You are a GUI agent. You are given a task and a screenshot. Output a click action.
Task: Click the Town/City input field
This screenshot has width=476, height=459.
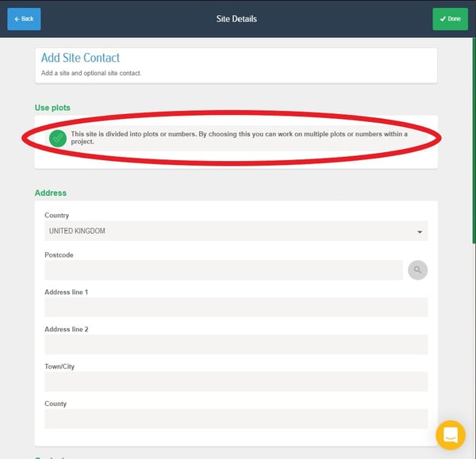[236, 381]
